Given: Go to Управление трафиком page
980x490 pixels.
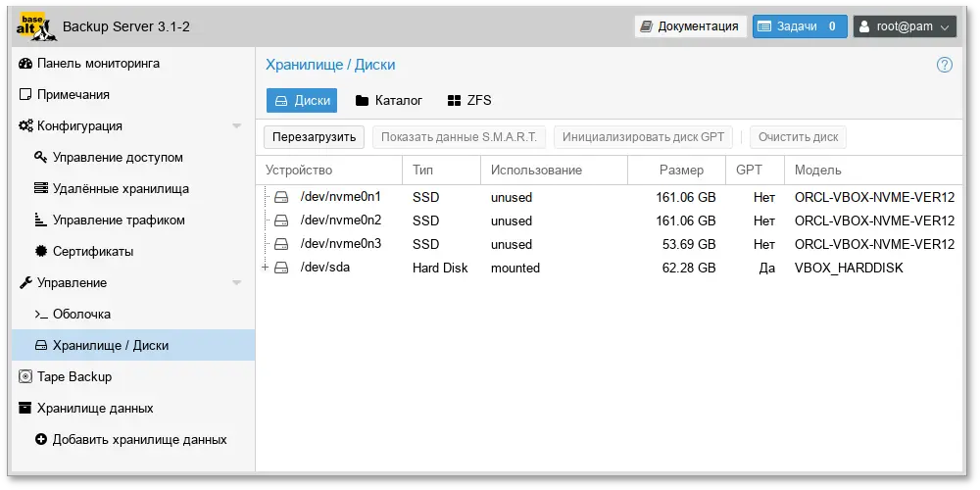Looking at the screenshot, I should click(x=133, y=220).
